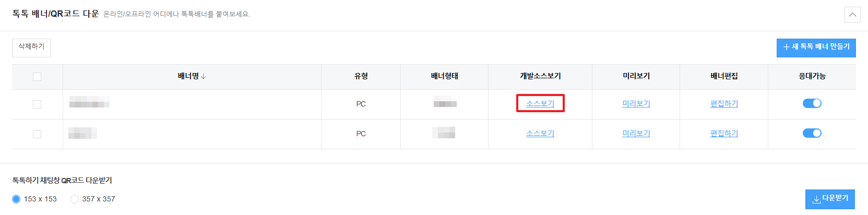Check the select-all header checkbox

(x=37, y=77)
